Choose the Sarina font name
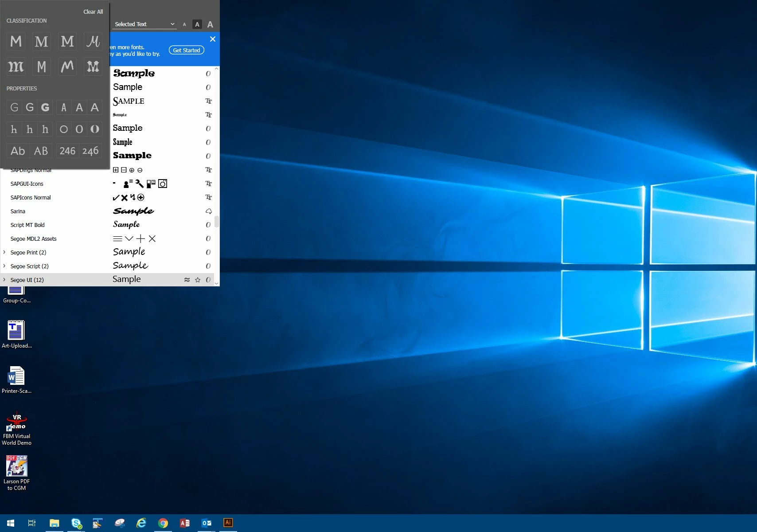Screen dimensions: 757x532 point(18,211)
